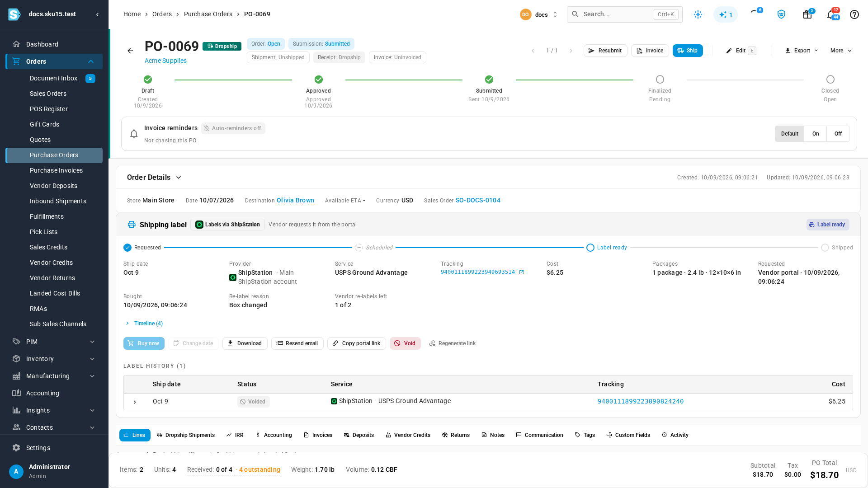Open the Acme Supplies vendor link
The height and width of the screenshot is (488, 868).
click(165, 61)
